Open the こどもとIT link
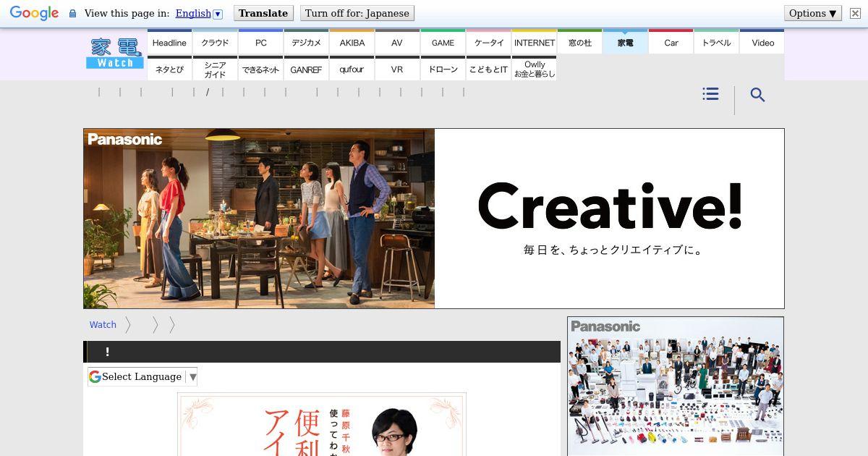868x456 pixels. point(488,69)
